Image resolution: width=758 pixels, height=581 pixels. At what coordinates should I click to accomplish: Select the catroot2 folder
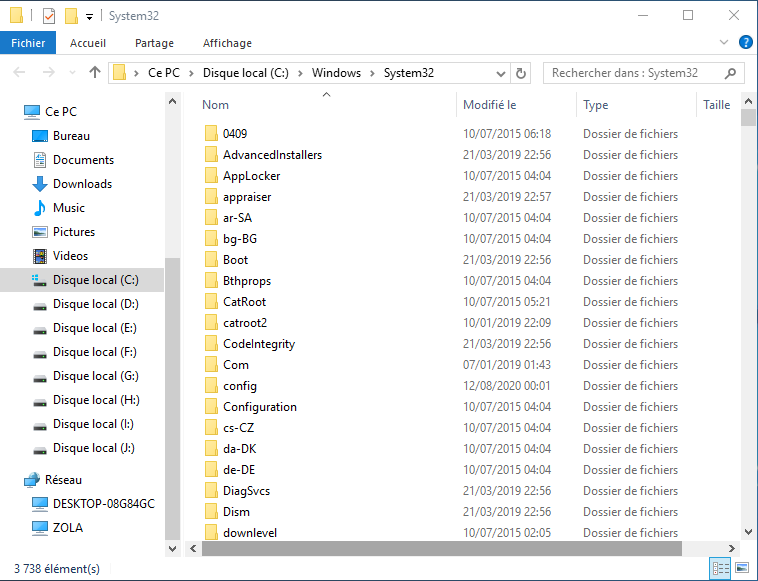click(245, 323)
